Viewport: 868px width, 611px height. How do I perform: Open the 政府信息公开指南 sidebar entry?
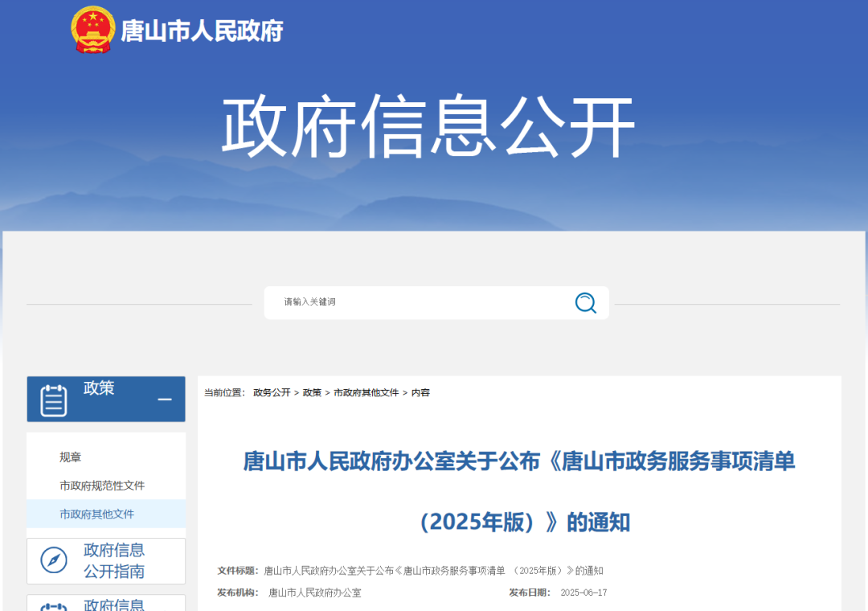coord(114,560)
